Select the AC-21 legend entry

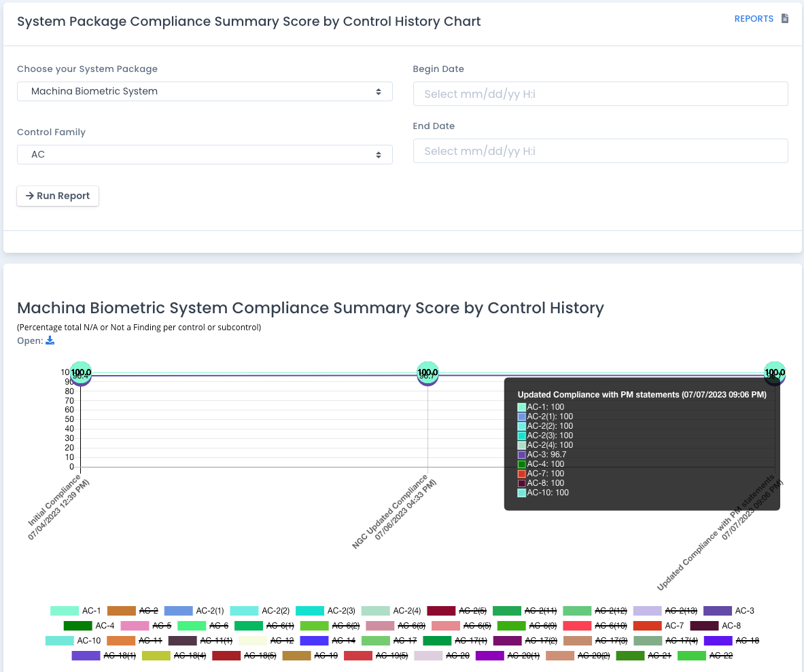[x=644, y=655]
